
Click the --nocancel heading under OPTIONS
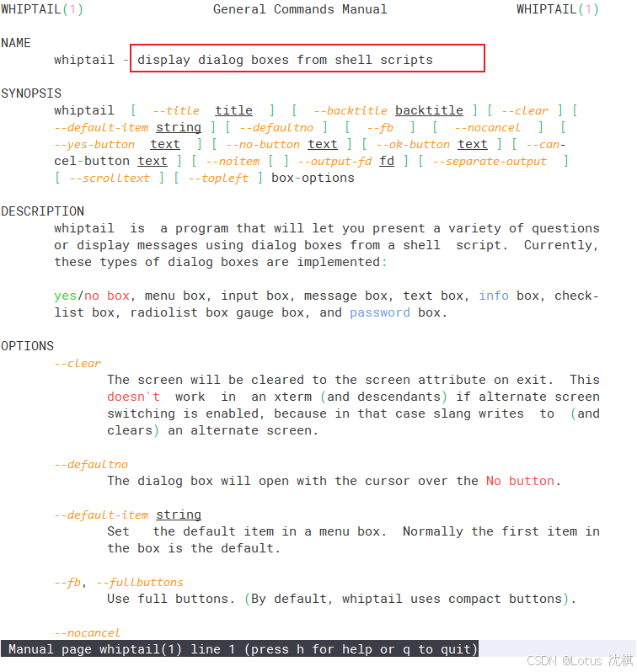pos(87,633)
